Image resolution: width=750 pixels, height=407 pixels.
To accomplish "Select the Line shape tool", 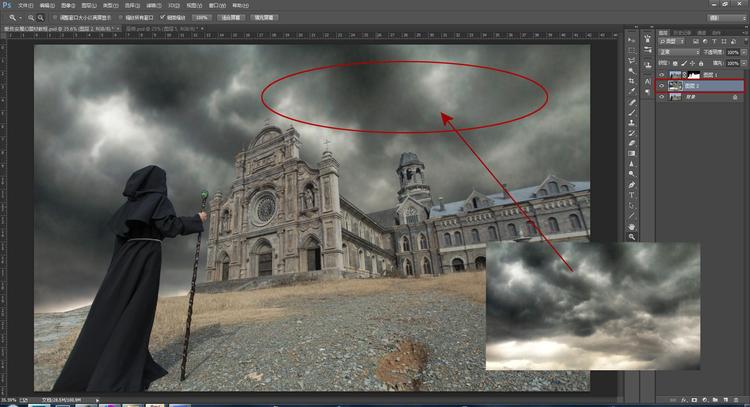I will tap(632, 216).
